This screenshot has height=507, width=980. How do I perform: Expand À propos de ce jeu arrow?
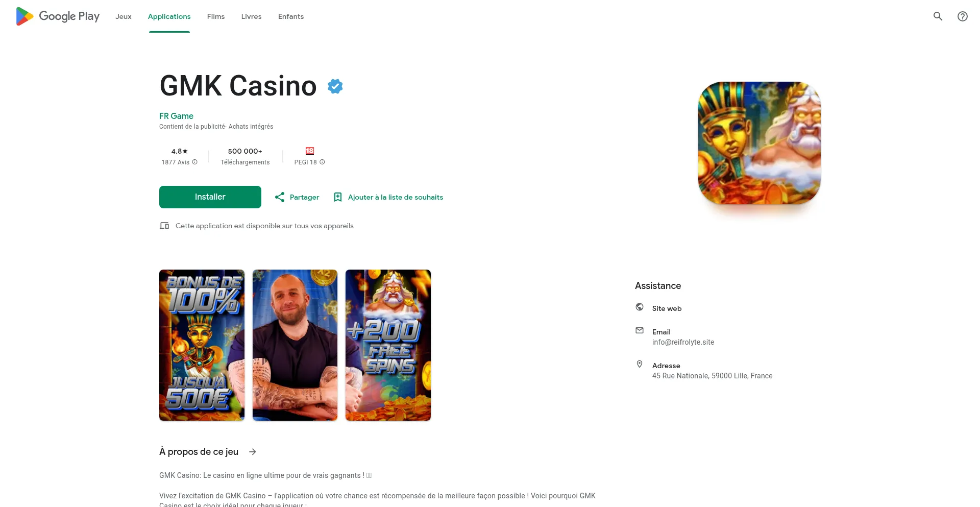(x=253, y=452)
